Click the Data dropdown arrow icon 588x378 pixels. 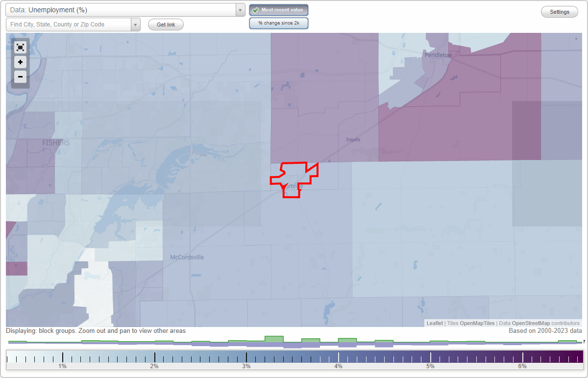tap(239, 9)
